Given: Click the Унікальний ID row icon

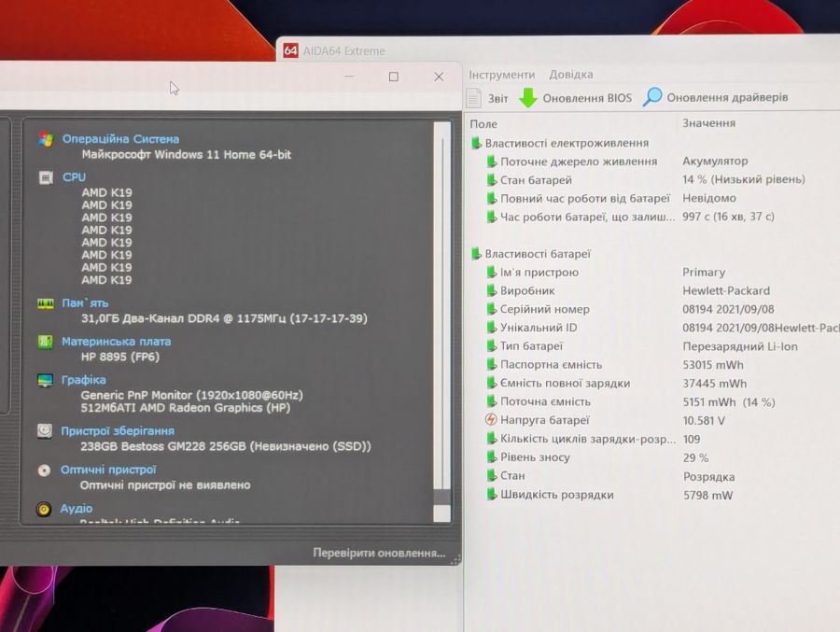Looking at the screenshot, I should (x=491, y=328).
